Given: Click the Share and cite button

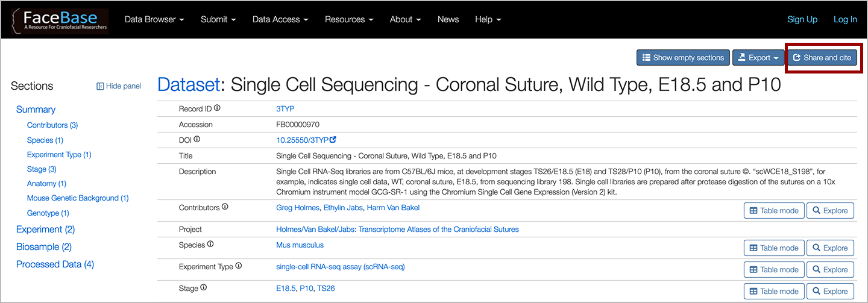Looking at the screenshot, I should pos(822,58).
